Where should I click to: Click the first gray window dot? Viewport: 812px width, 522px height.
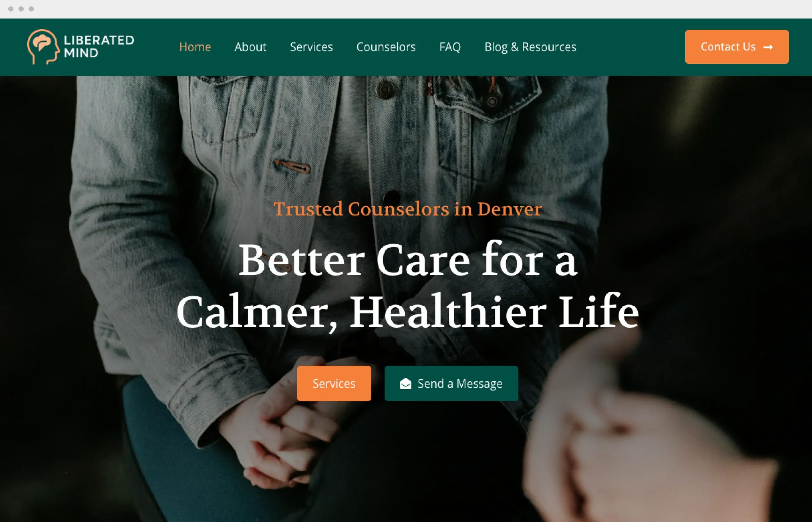click(11, 9)
